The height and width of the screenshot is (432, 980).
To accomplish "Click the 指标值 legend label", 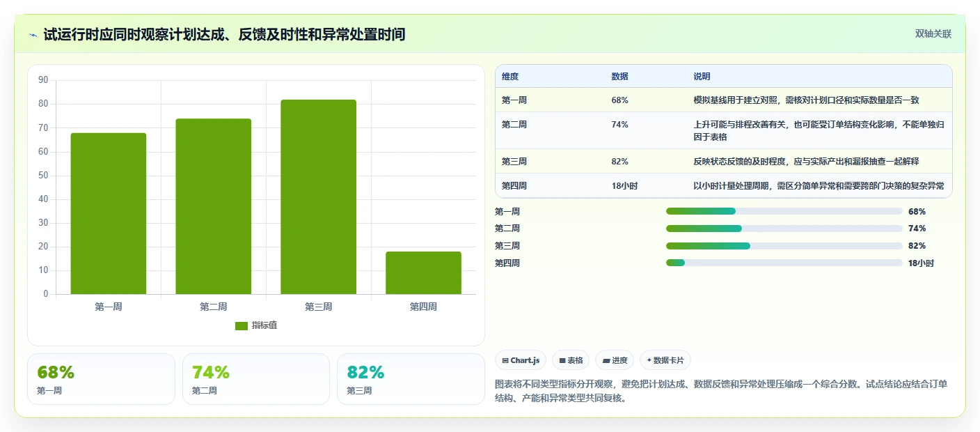I will 264,326.
